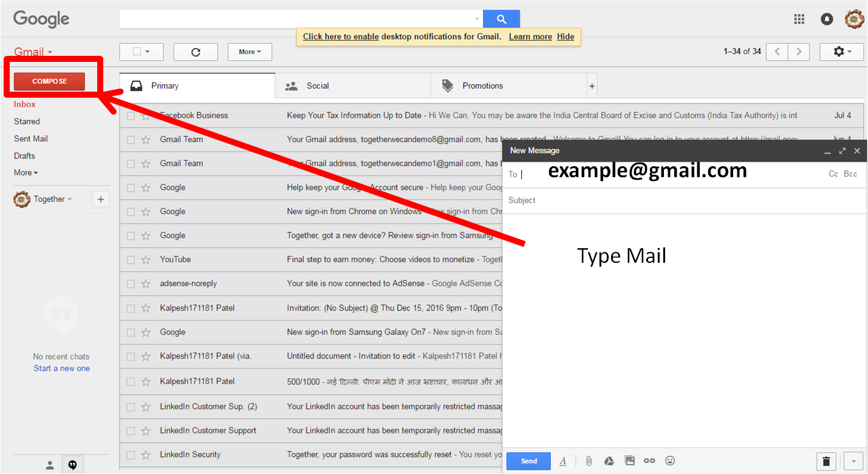Click Hide on the notification banner
This screenshot has height=474, width=868.
pyautogui.click(x=566, y=36)
